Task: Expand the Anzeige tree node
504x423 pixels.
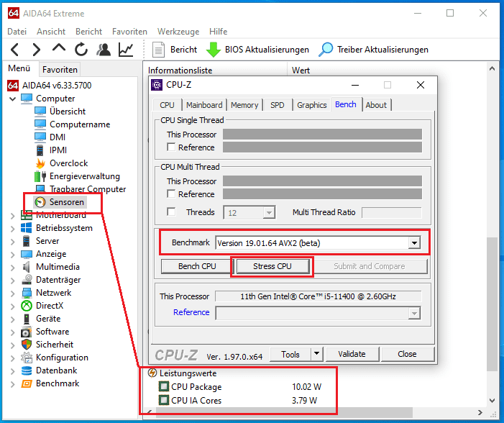Action: (12, 255)
